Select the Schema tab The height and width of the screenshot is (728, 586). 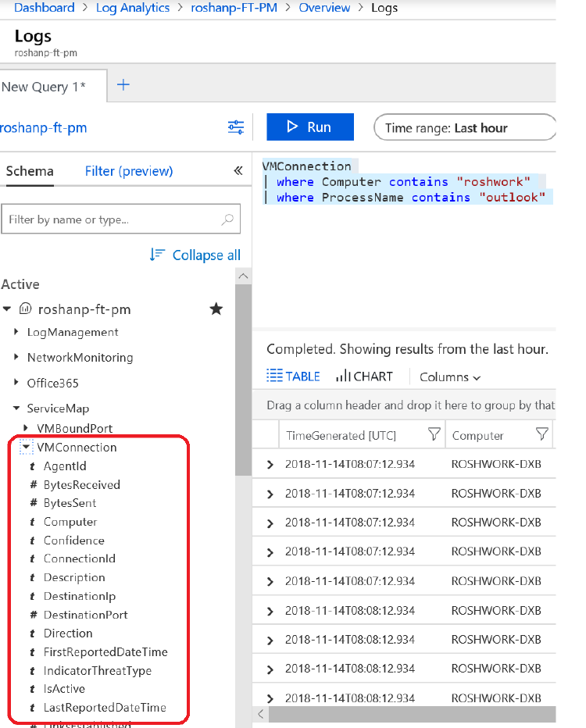click(x=30, y=171)
